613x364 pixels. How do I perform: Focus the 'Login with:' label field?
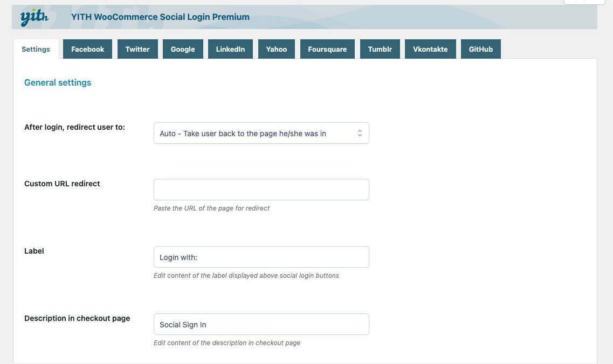pyautogui.click(x=261, y=257)
